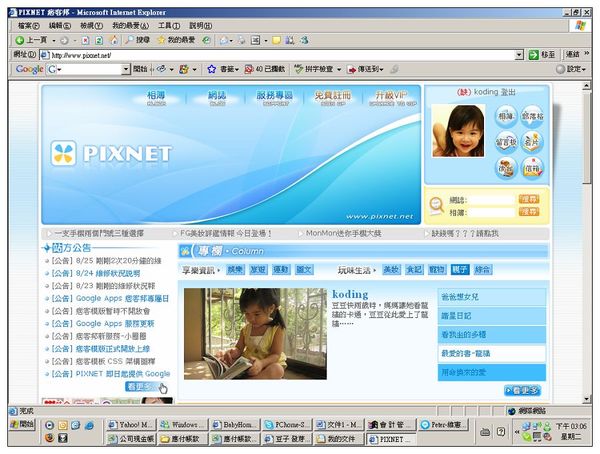Click the 信箱 round icon in profile panel

532,168
